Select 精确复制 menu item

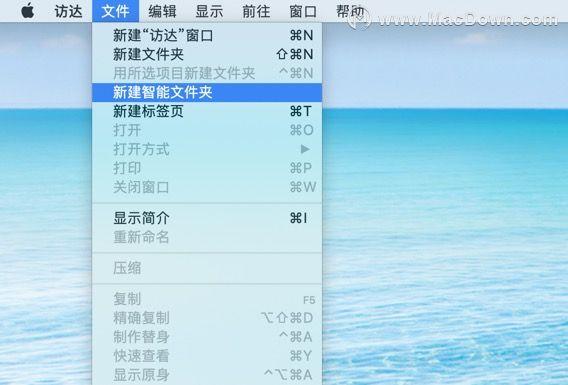(207, 318)
